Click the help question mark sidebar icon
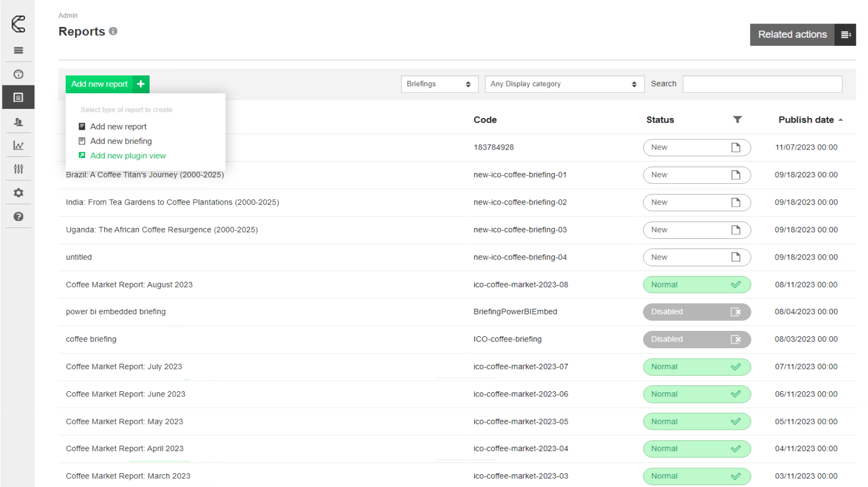Image resolution: width=868 pixels, height=487 pixels. pyautogui.click(x=18, y=217)
